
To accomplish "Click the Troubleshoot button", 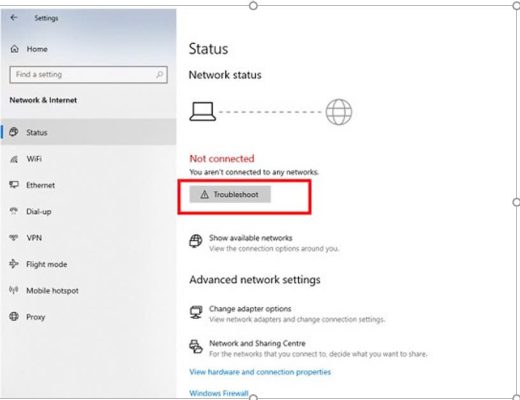I will (x=230, y=194).
